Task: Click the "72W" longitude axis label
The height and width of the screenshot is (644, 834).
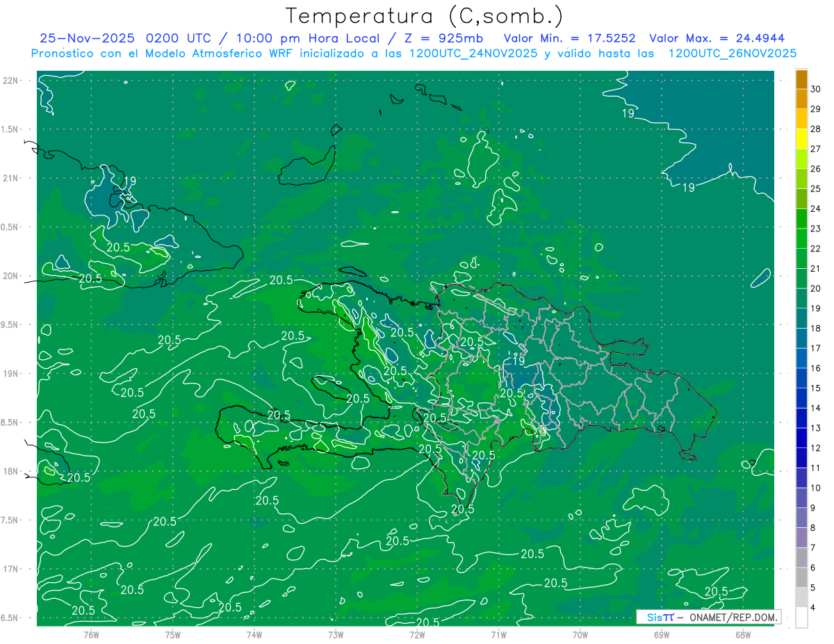Action: (417, 635)
